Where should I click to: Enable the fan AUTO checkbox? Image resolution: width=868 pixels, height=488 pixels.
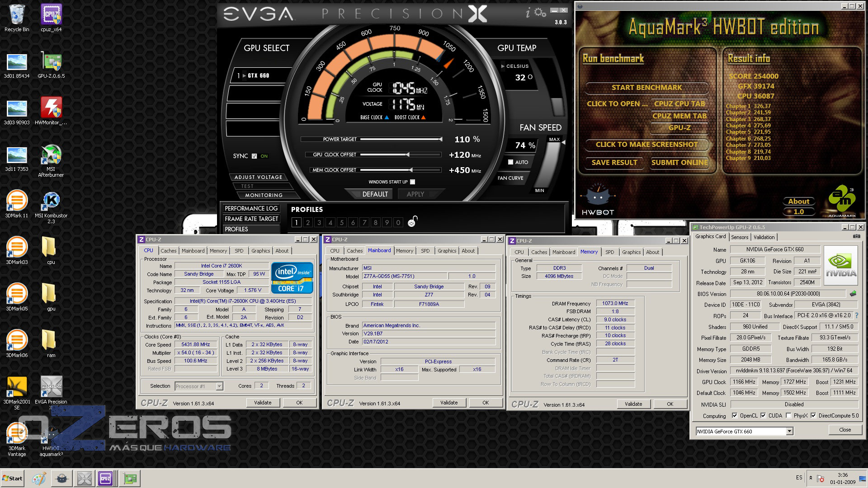pos(510,162)
